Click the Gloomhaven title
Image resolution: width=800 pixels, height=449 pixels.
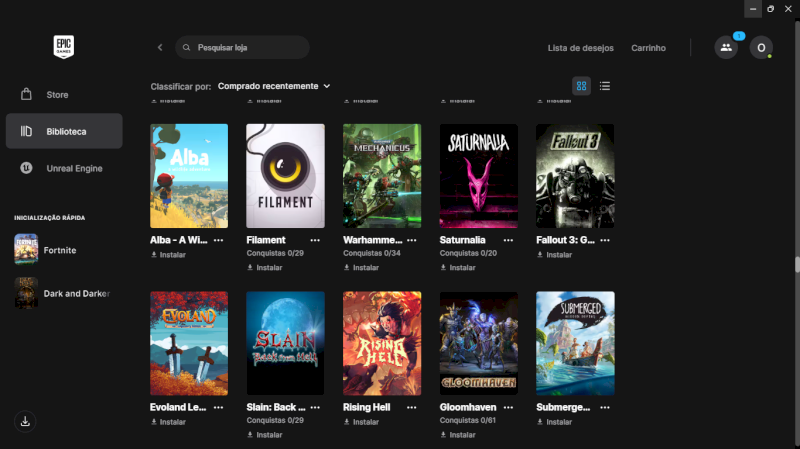[468, 407]
